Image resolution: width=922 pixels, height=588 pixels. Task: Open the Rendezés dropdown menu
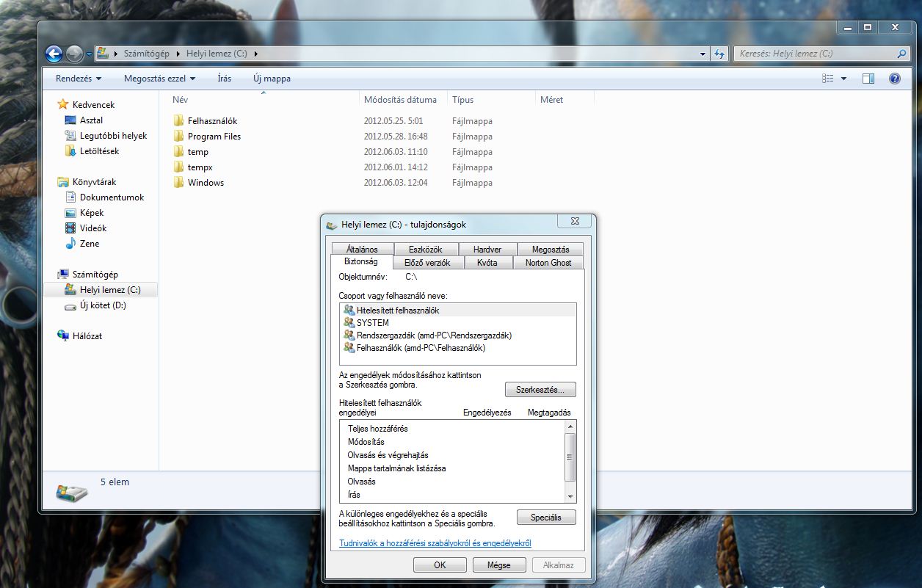pos(79,79)
